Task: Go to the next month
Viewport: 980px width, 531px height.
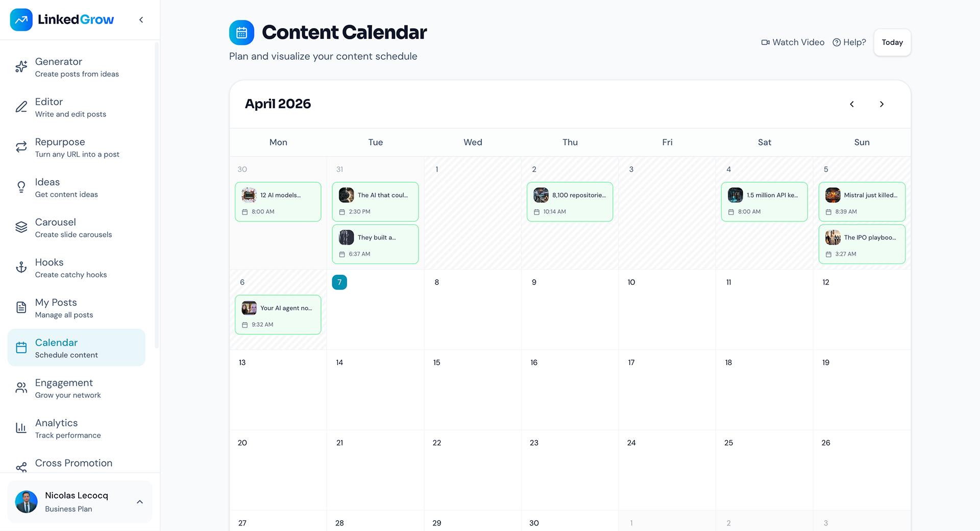Action: [x=881, y=104]
